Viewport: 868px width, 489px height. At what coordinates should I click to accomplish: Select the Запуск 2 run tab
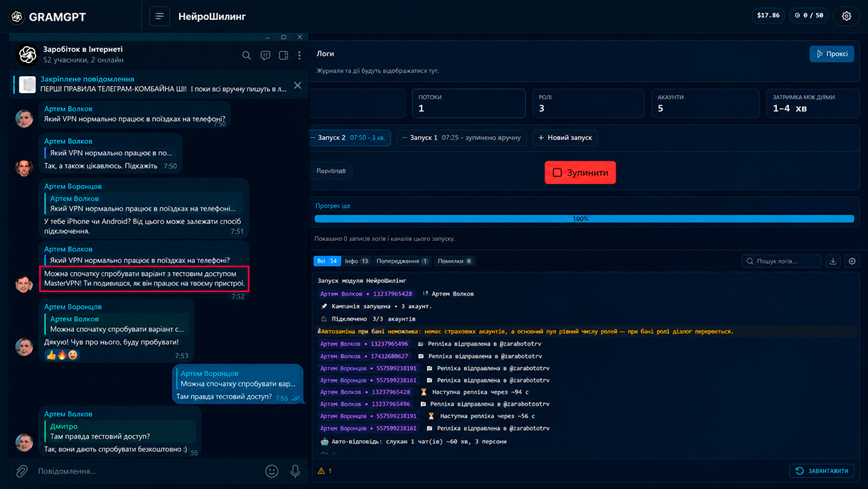[x=350, y=138]
